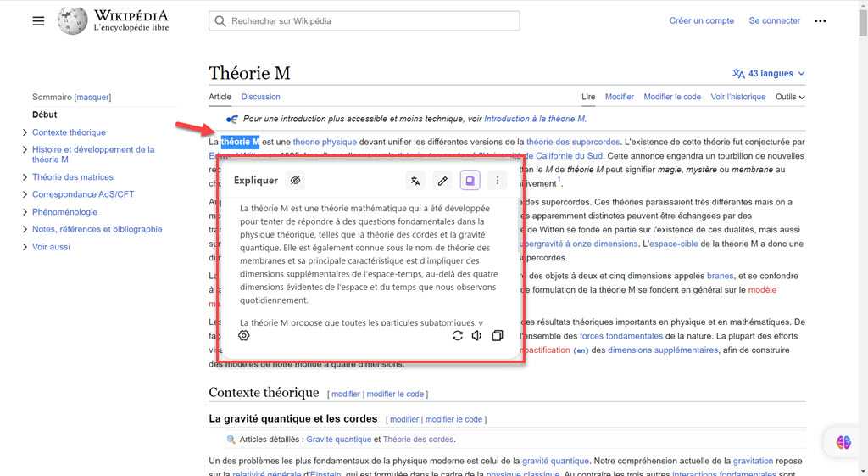Image resolution: width=868 pixels, height=476 pixels.
Task: Click the red modèle link
Action: (x=762, y=290)
